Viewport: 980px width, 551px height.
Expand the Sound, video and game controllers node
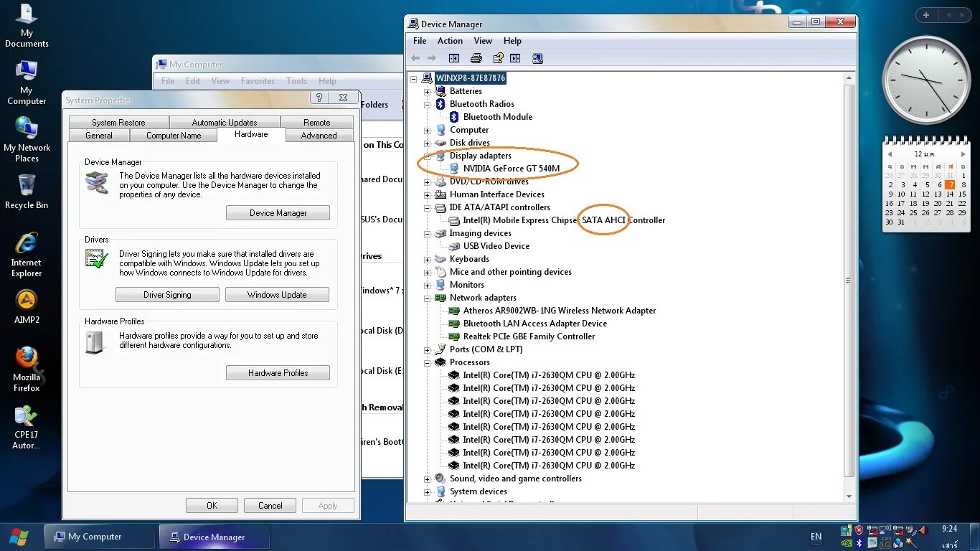click(428, 479)
